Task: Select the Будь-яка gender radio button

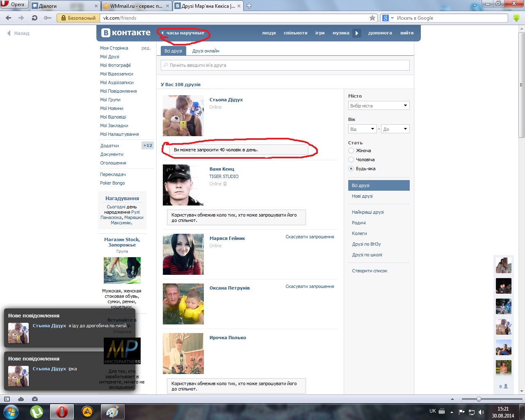Action: pyautogui.click(x=351, y=169)
